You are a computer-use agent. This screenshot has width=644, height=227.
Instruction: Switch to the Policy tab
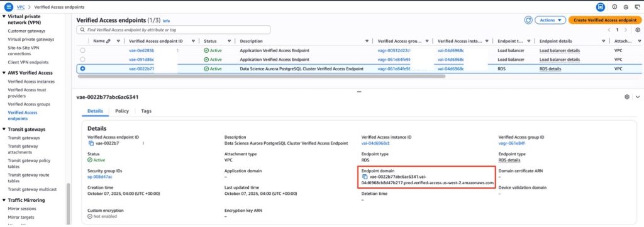click(x=122, y=111)
